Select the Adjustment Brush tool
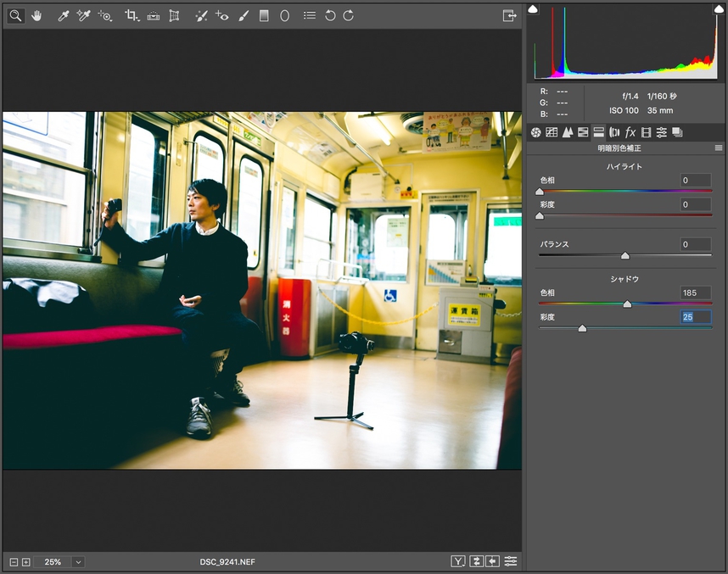This screenshot has width=728, height=574. click(x=244, y=15)
